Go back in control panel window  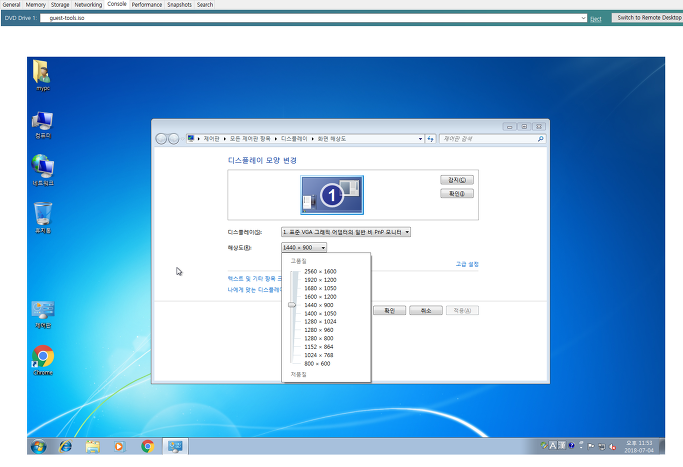[x=161, y=139]
